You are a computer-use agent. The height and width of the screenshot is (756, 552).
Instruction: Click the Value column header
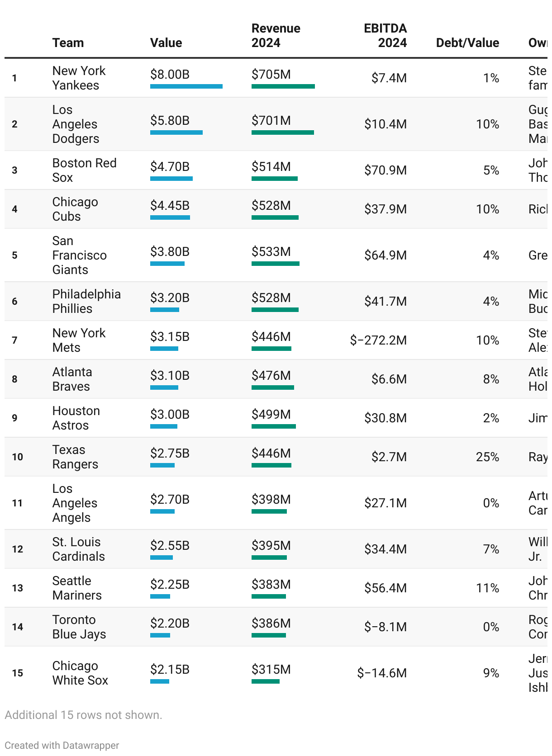(166, 43)
